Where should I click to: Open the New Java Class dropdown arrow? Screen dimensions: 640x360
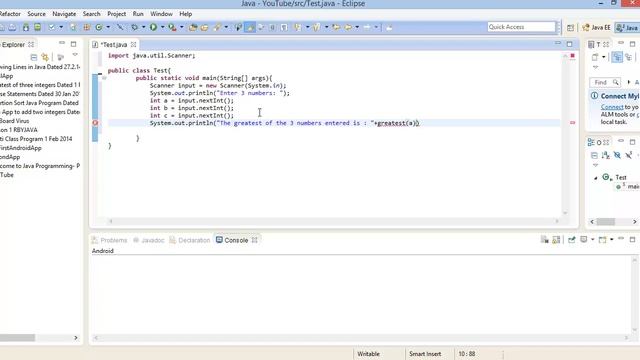(x=108, y=27)
